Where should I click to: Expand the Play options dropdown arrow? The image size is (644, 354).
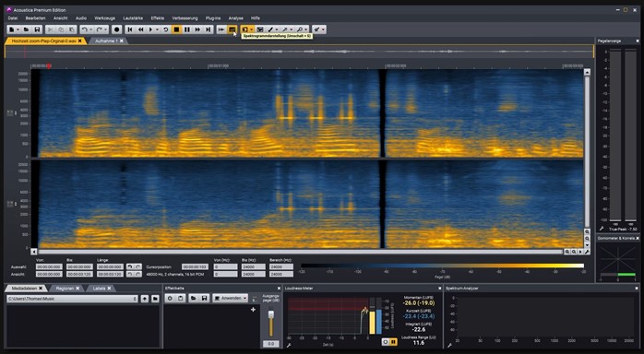157,29
